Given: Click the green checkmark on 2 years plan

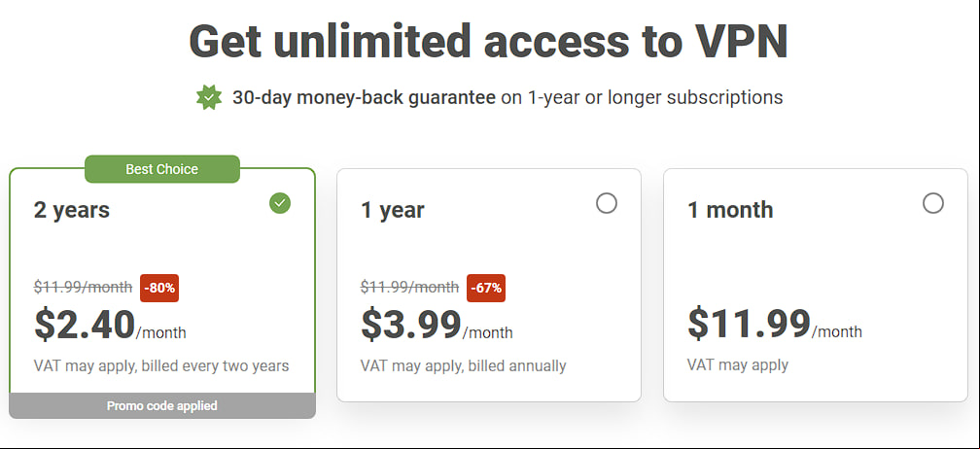Looking at the screenshot, I should pyautogui.click(x=280, y=203).
